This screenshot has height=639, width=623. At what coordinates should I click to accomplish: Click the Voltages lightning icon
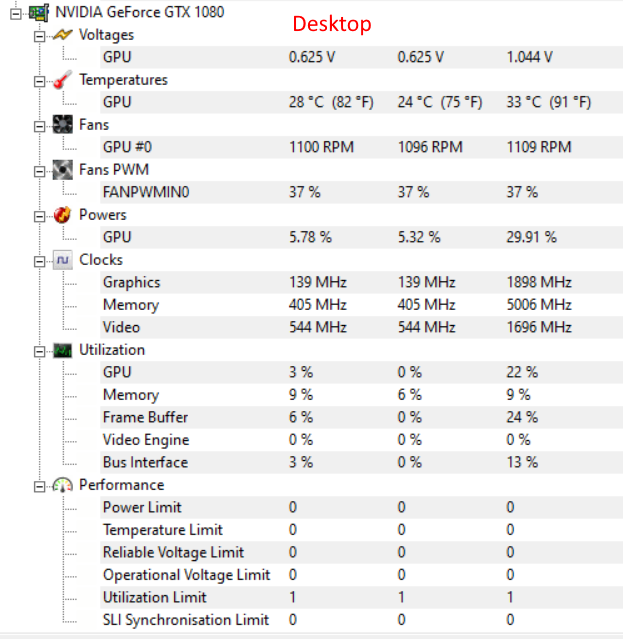(x=62, y=35)
